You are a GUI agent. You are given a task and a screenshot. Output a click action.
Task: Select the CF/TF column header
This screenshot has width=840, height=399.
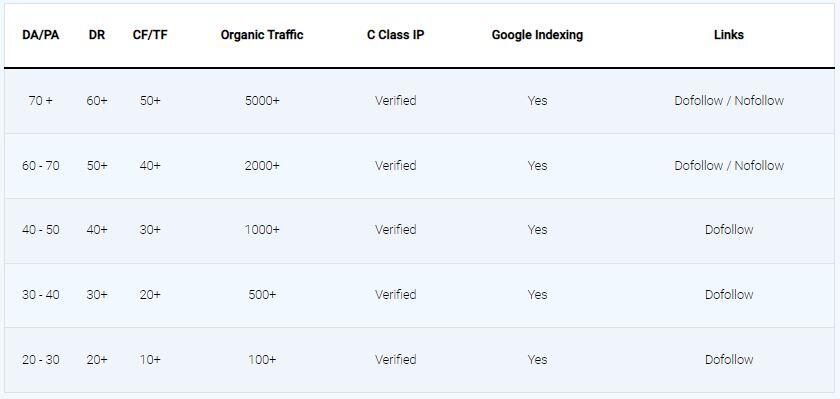coord(150,35)
